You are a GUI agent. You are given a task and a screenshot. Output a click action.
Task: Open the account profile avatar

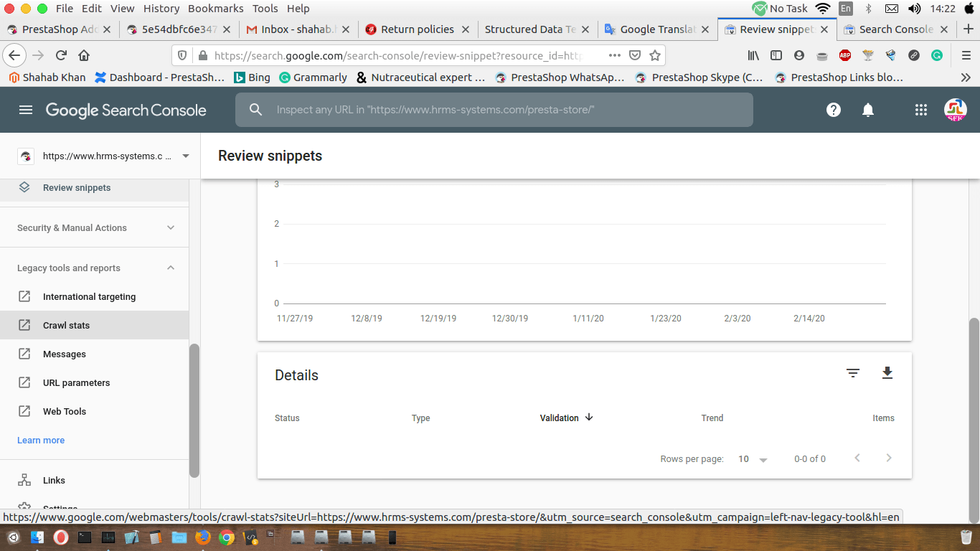click(956, 110)
